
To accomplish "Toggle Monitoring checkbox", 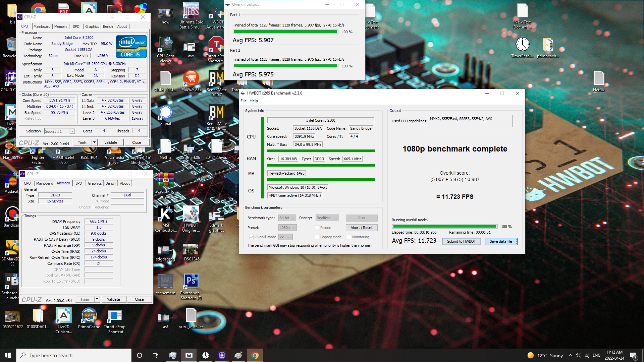I will coord(349,237).
